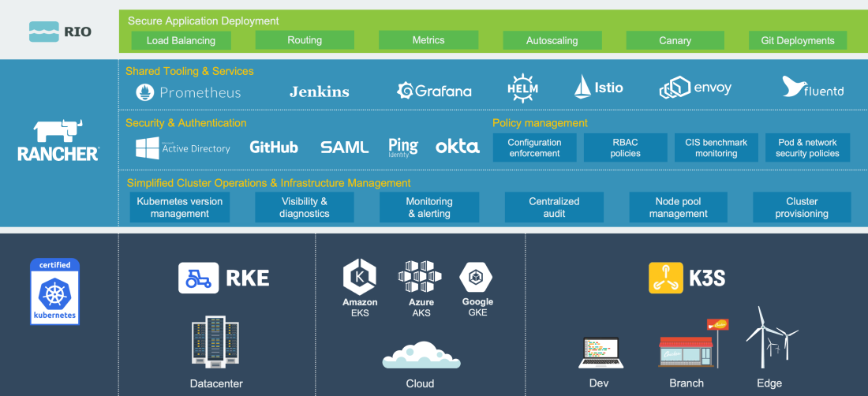Select the Metrics box
The height and width of the screenshot is (396, 868).
click(x=428, y=39)
